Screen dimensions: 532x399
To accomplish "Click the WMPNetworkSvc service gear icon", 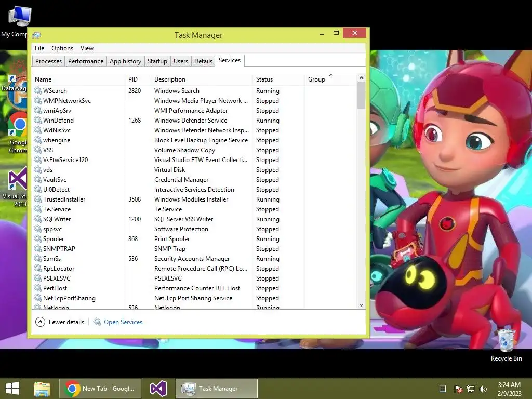I will point(37,100).
